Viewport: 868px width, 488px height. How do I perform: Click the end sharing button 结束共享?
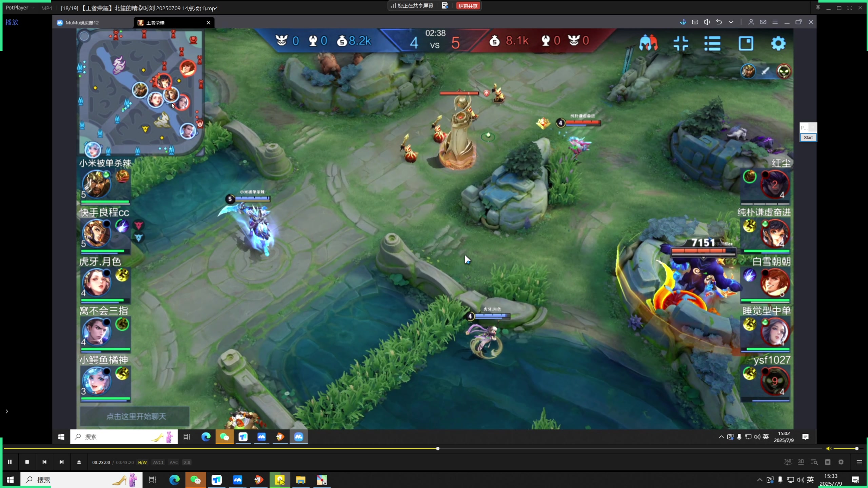tap(468, 6)
